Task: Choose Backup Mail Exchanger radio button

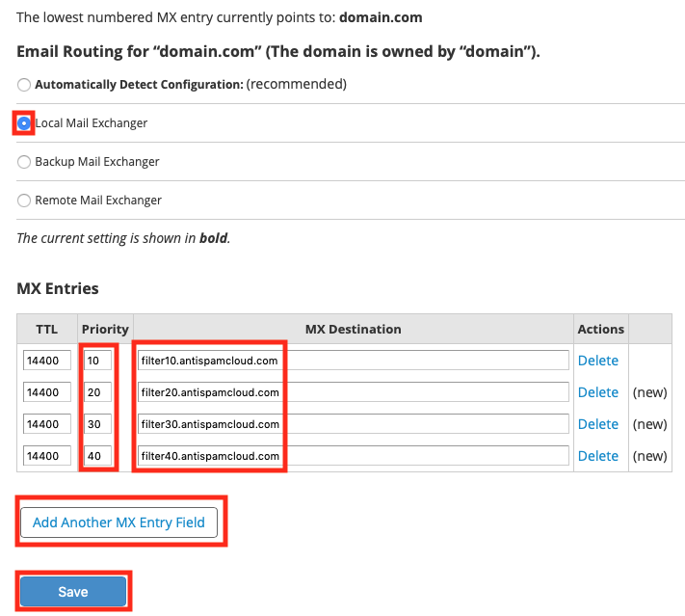Action: (x=24, y=162)
